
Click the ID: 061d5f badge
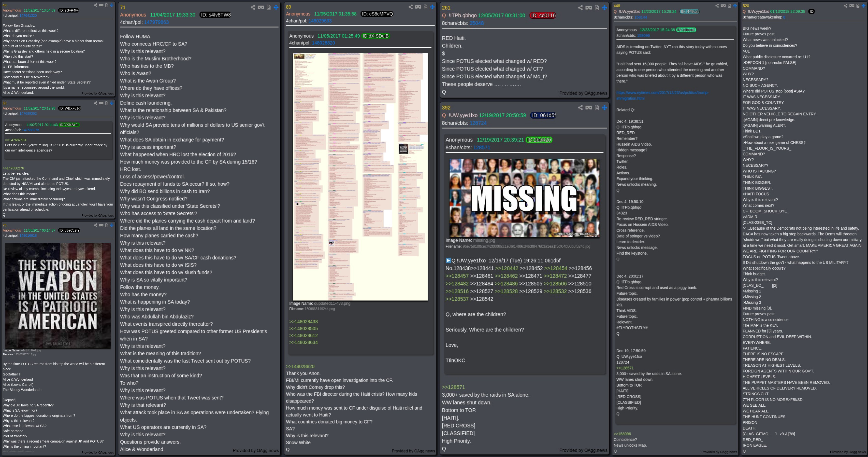pyautogui.click(x=543, y=115)
